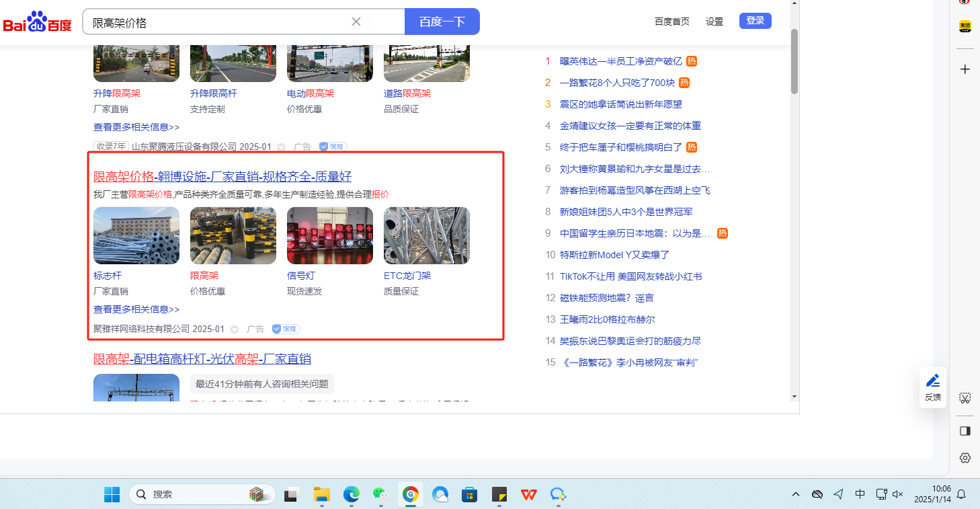The image size is (980, 509).
Task: Open sidebar settings gear icon
Action: (x=965, y=458)
